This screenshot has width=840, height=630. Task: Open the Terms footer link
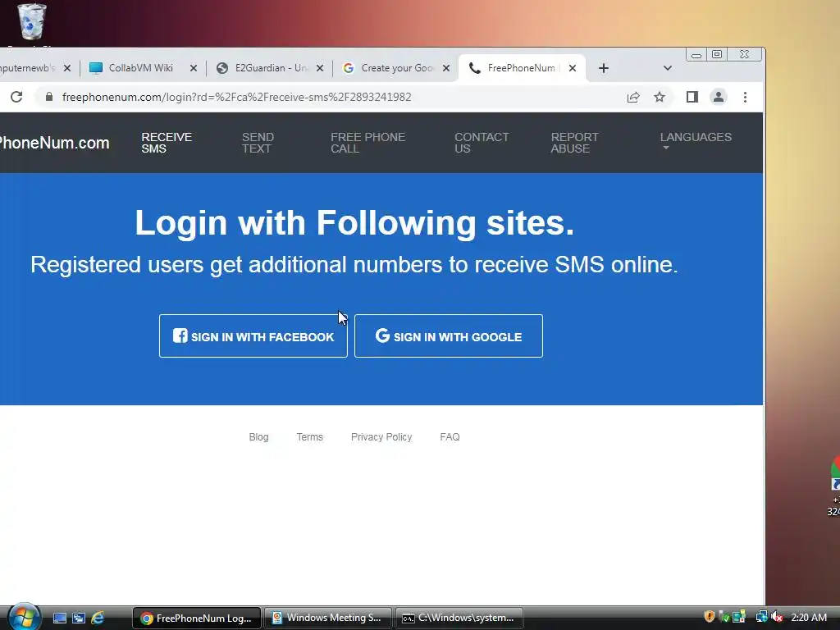pos(309,437)
